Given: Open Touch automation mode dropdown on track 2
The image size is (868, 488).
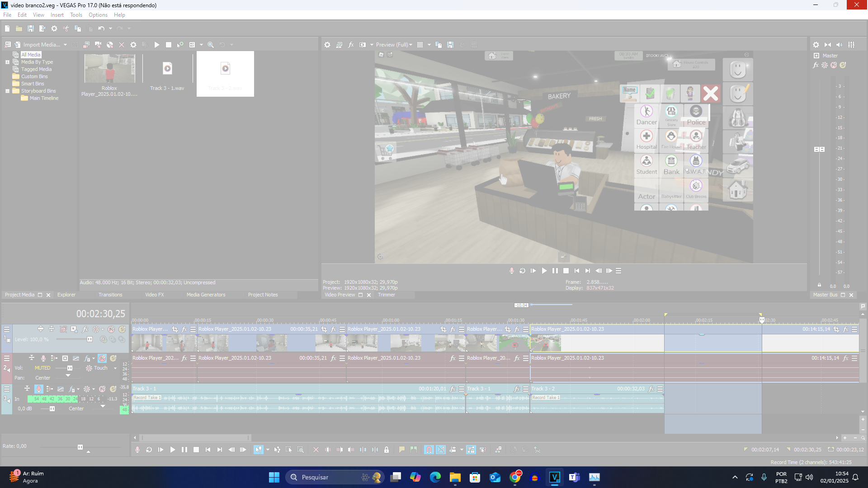Looking at the screenshot, I should click(115, 368).
